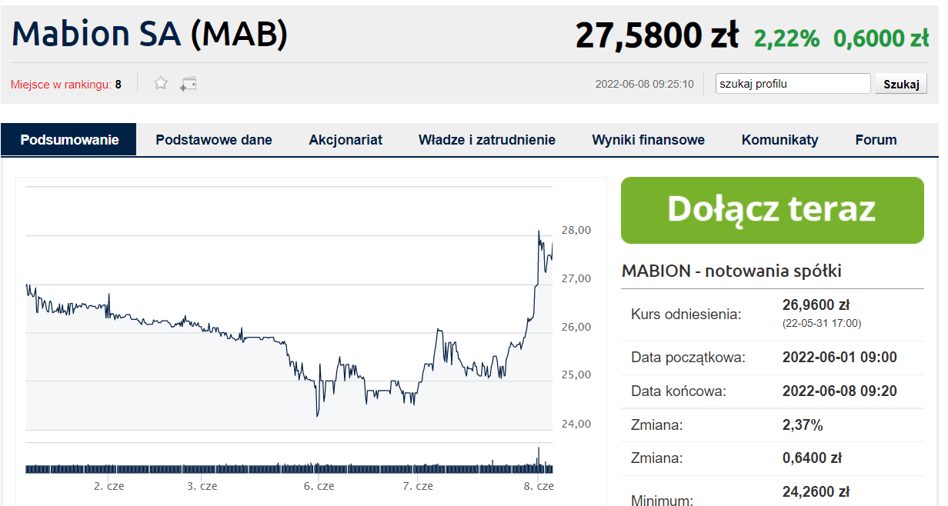Click the 2. cze date marker on chart
Viewport: 948px width, 506px height.
pos(108,486)
